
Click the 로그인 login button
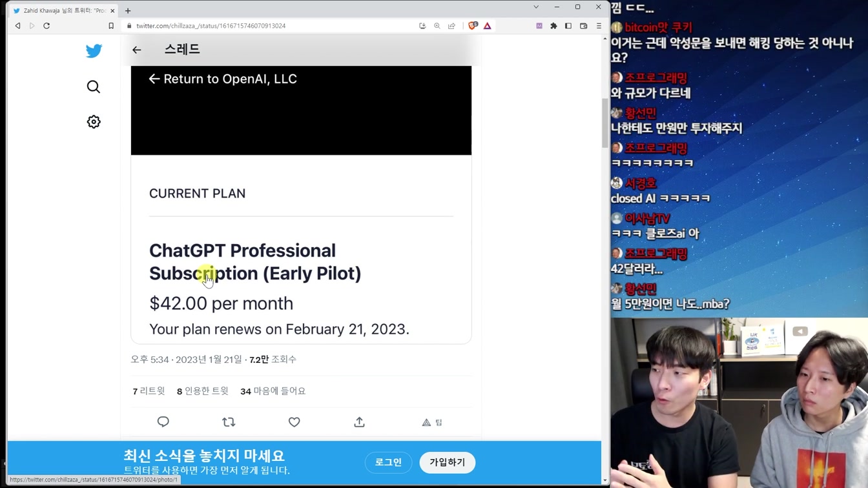point(388,462)
